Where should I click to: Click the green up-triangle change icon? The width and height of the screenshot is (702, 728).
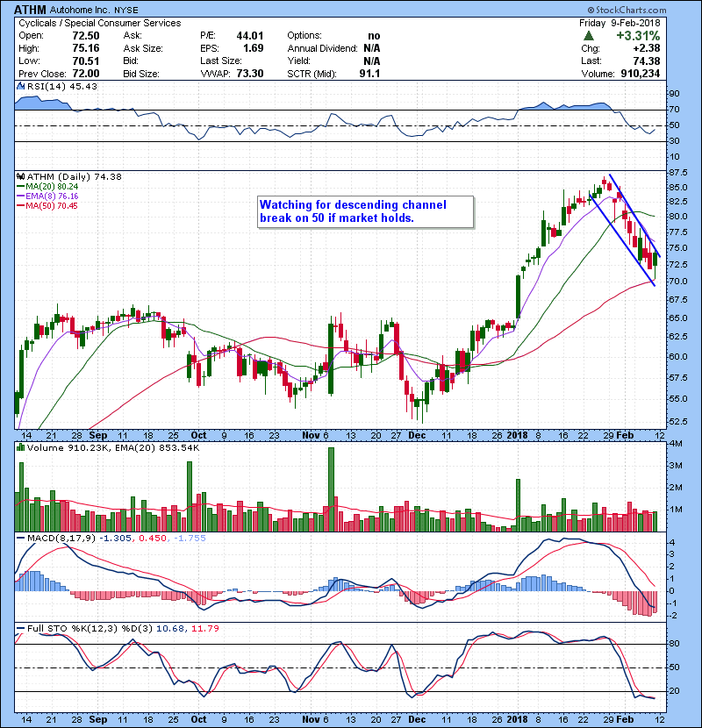point(589,36)
